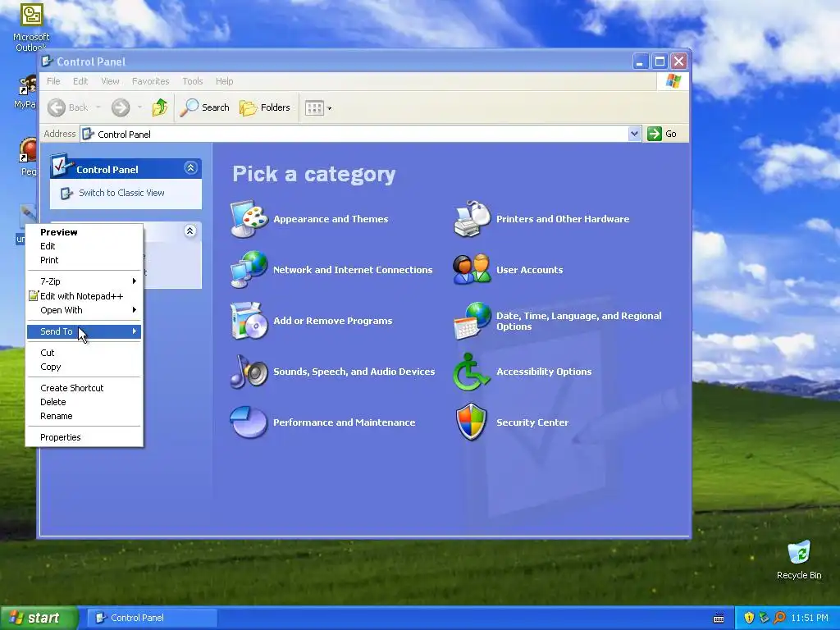This screenshot has width=840, height=630.
Task: Click the Go button next to the address bar
Action: 662,134
